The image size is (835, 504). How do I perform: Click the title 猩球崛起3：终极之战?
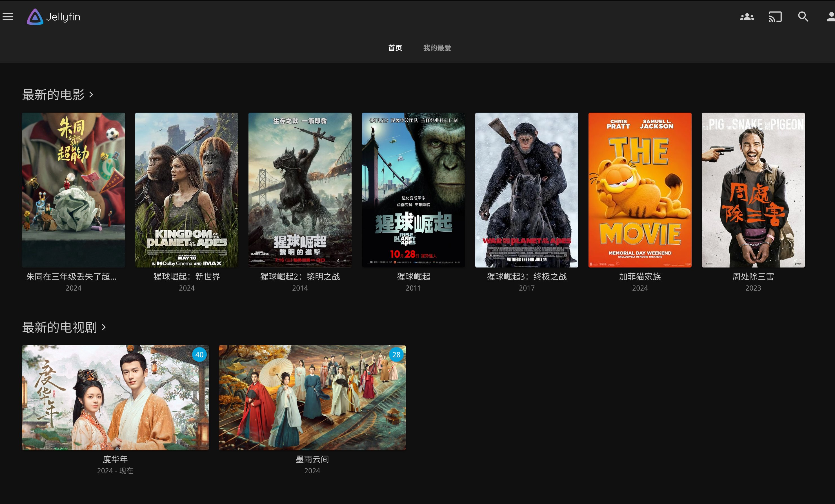pyautogui.click(x=527, y=276)
